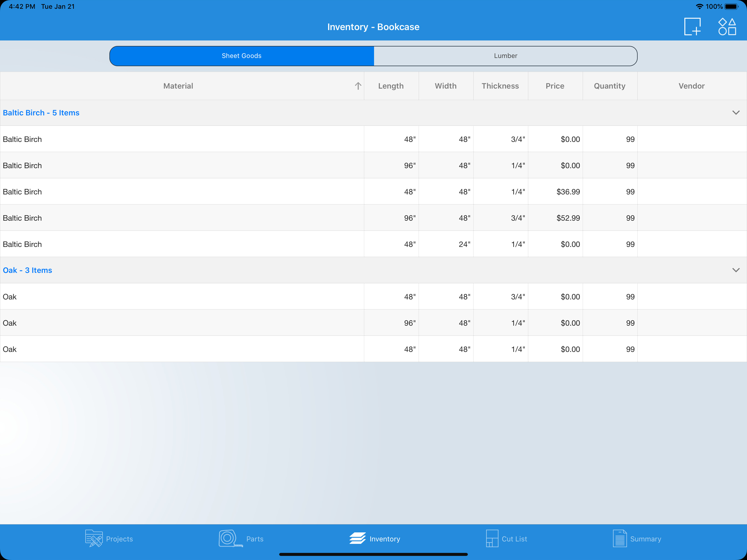Viewport: 747px width, 560px height.
Task: Open the Cut List tab
Action: pyautogui.click(x=506, y=538)
